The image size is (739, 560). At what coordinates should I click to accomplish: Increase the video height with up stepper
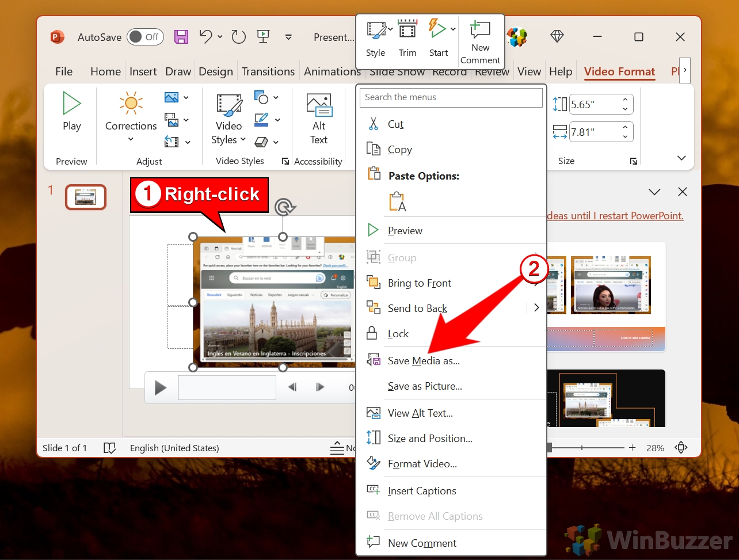[x=626, y=100]
